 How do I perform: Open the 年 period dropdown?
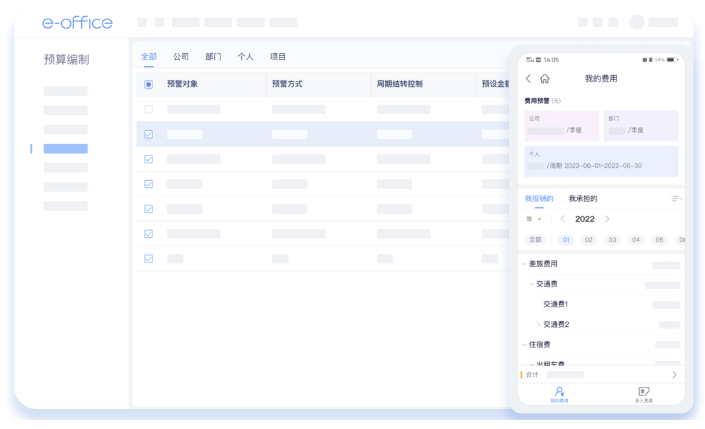pos(534,219)
